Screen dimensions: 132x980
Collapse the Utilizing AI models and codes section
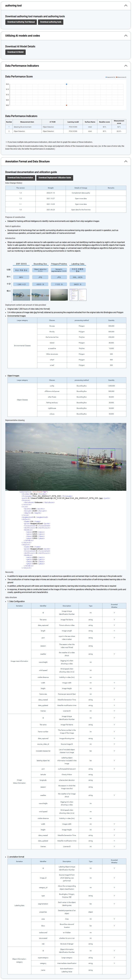pos(125,36)
